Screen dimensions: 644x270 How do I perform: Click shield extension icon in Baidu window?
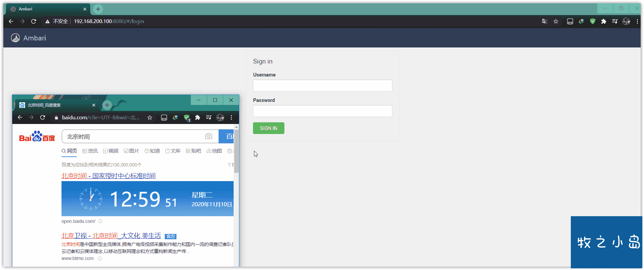187,118
